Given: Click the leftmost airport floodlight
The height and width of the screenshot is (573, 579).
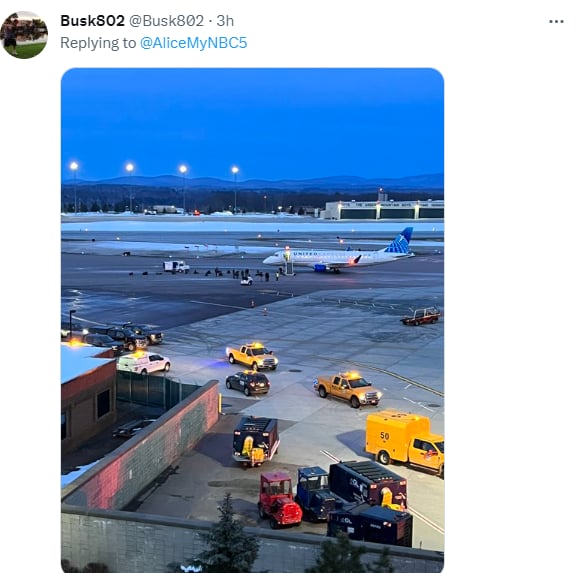Looking at the screenshot, I should click(74, 166).
